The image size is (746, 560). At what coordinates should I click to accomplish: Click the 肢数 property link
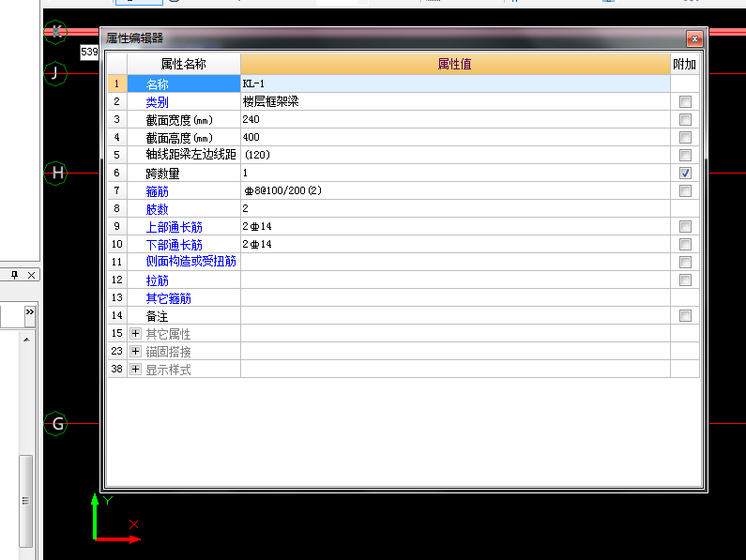point(157,209)
